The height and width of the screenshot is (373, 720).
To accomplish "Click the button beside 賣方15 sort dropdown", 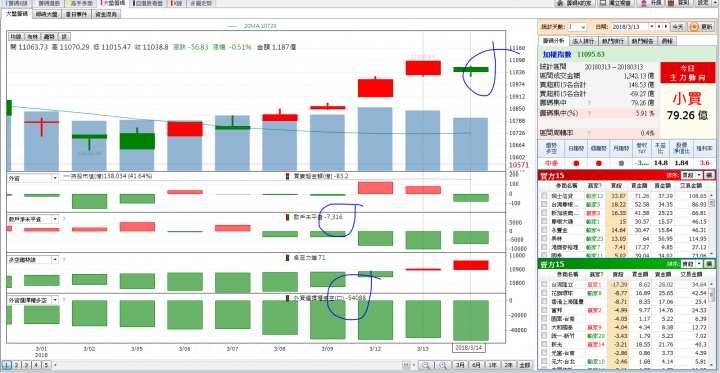I will [x=709, y=264].
